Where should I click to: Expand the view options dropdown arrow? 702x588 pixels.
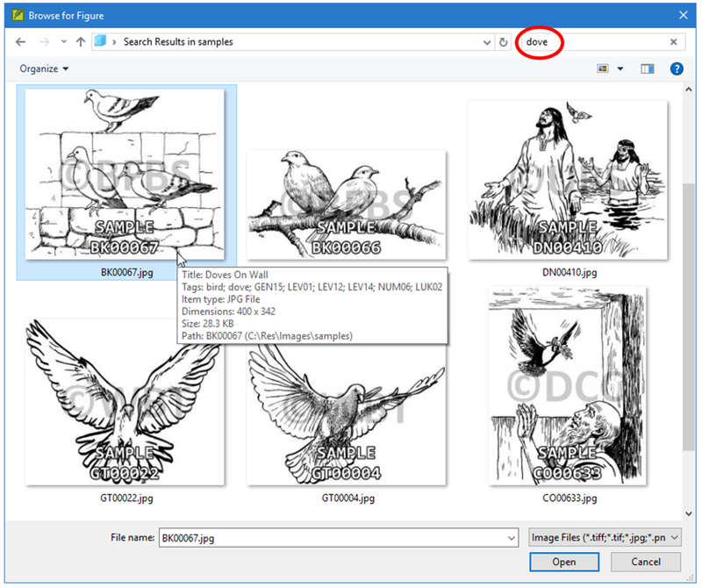point(620,68)
